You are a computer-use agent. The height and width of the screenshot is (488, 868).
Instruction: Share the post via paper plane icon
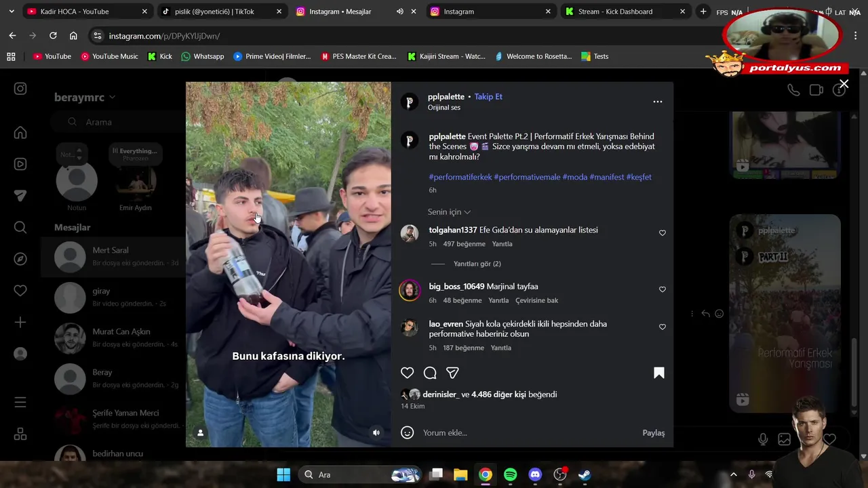coord(452,373)
